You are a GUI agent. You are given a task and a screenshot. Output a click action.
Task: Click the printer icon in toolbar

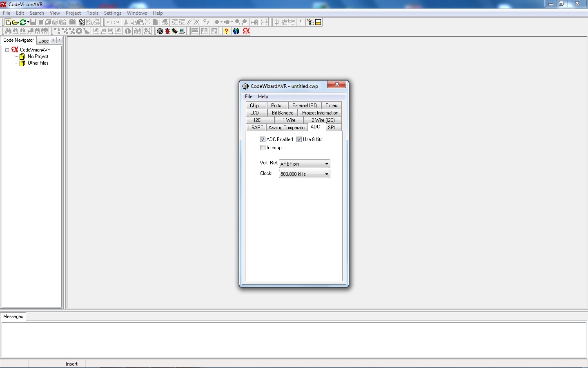point(97,22)
